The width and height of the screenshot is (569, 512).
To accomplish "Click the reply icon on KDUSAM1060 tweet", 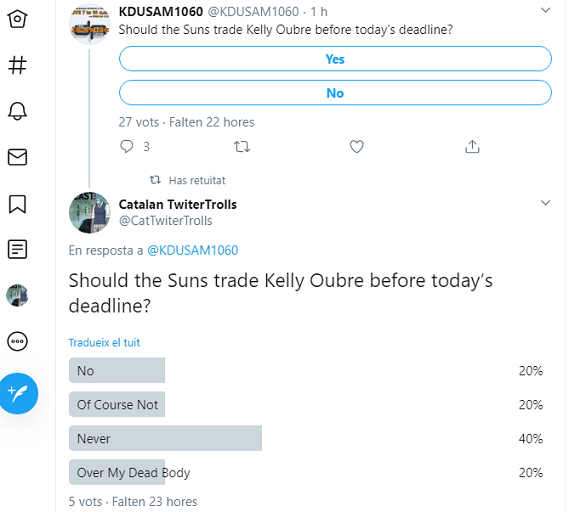I will tap(127, 147).
